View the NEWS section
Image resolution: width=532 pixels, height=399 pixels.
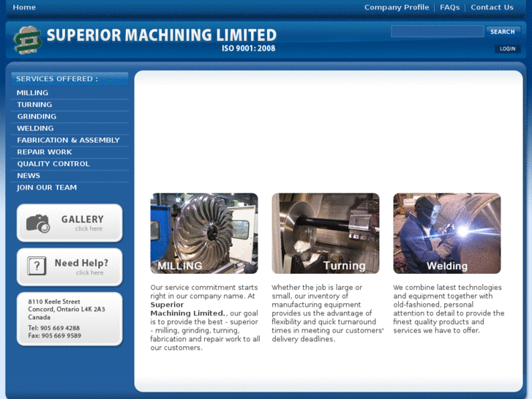tap(29, 176)
